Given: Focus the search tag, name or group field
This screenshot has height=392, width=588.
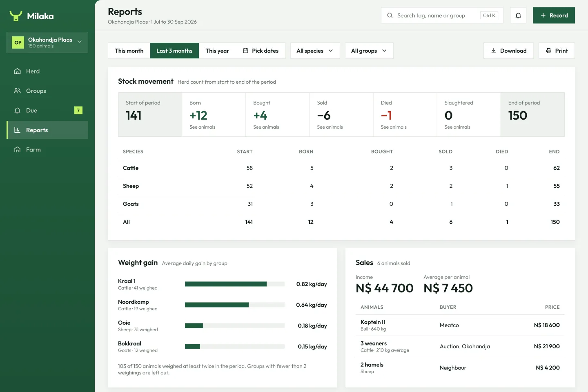Looking at the screenshot, I should (x=442, y=16).
